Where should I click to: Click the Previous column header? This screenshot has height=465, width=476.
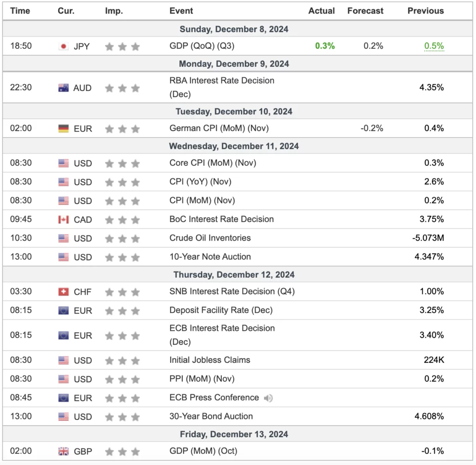(x=426, y=11)
